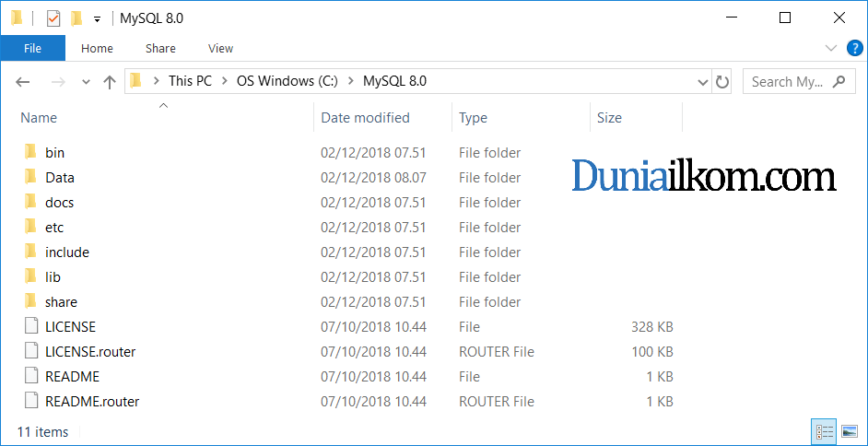Click the bin folder name
This screenshot has width=868, height=446.
[x=54, y=153]
